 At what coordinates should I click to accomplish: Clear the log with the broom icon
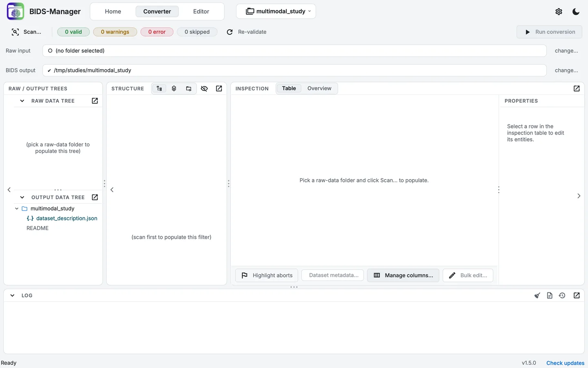(x=537, y=295)
